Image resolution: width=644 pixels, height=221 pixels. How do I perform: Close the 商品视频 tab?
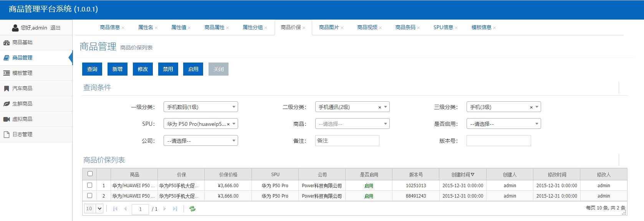coord(380,28)
